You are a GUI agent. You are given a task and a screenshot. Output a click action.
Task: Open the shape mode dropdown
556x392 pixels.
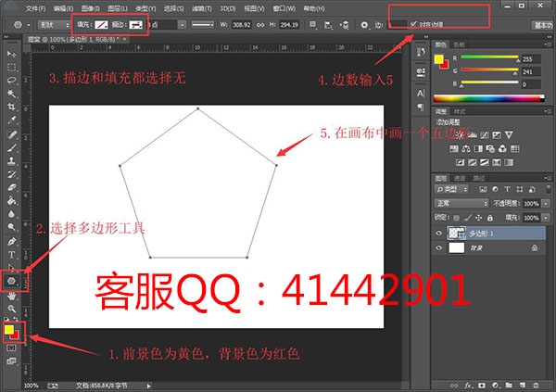(55, 25)
